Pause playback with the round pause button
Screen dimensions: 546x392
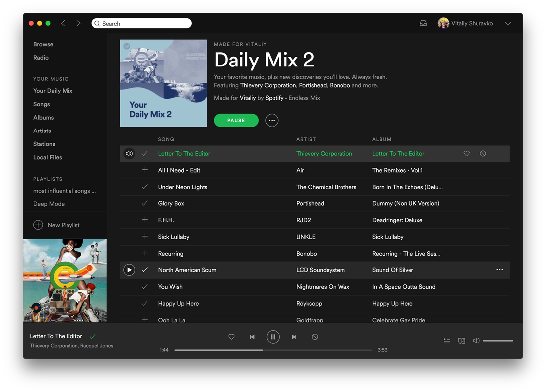(x=273, y=337)
